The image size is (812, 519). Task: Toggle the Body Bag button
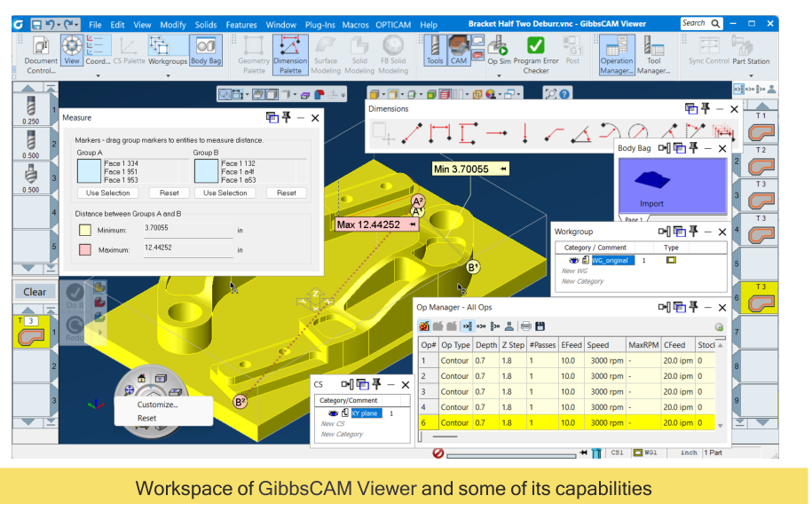point(206,51)
